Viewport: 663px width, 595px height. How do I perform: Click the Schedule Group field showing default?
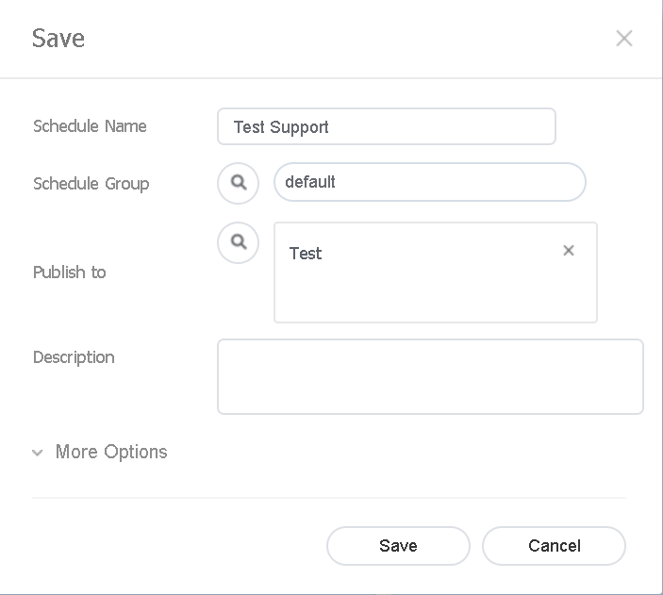pos(429,183)
